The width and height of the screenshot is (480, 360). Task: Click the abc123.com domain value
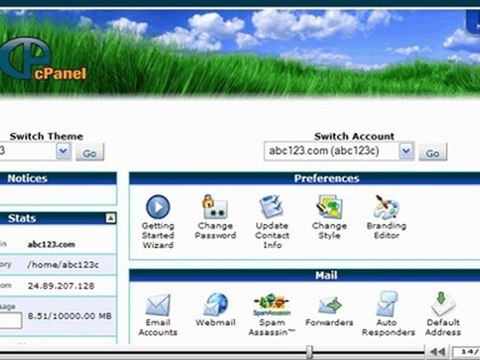coord(51,244)
